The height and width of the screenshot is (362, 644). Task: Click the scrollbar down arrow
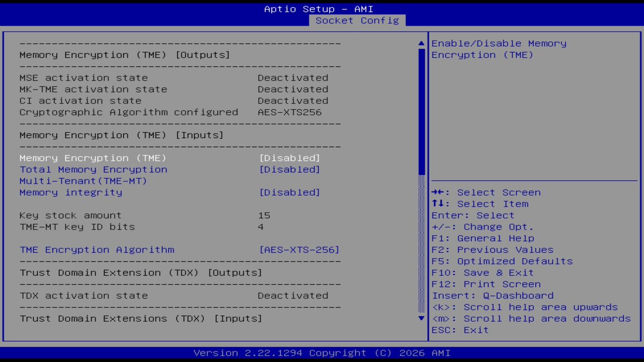pos(421,318)
